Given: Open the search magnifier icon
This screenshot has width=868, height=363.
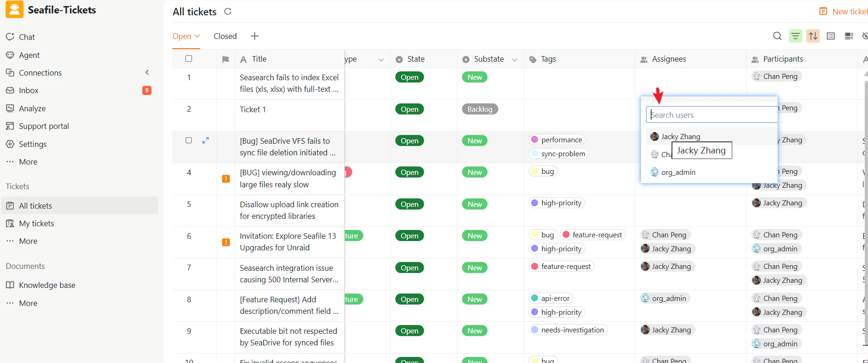Looking at the screenshot, I should click(x=777, y=36).
